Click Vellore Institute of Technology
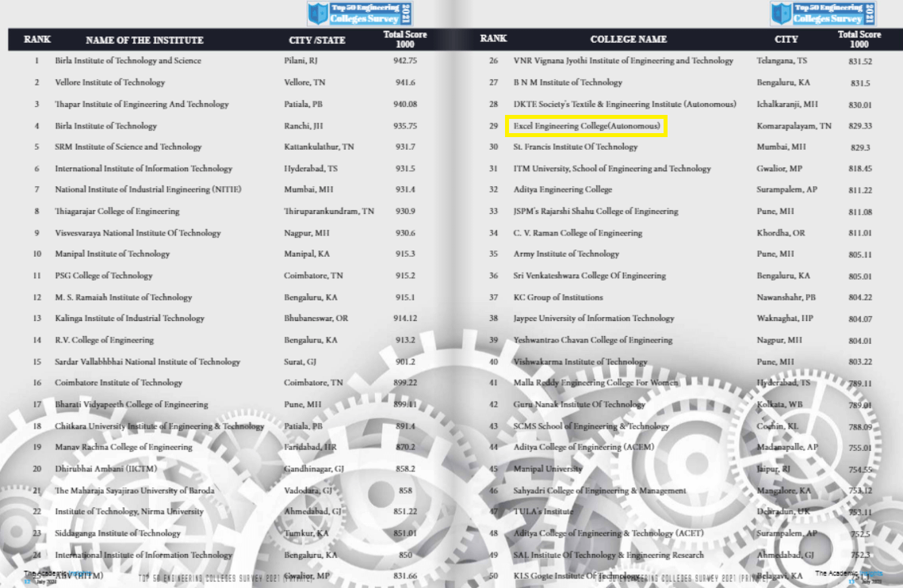Image resolution: width=903 pixels, height=588 pixels. click(110, 82)
